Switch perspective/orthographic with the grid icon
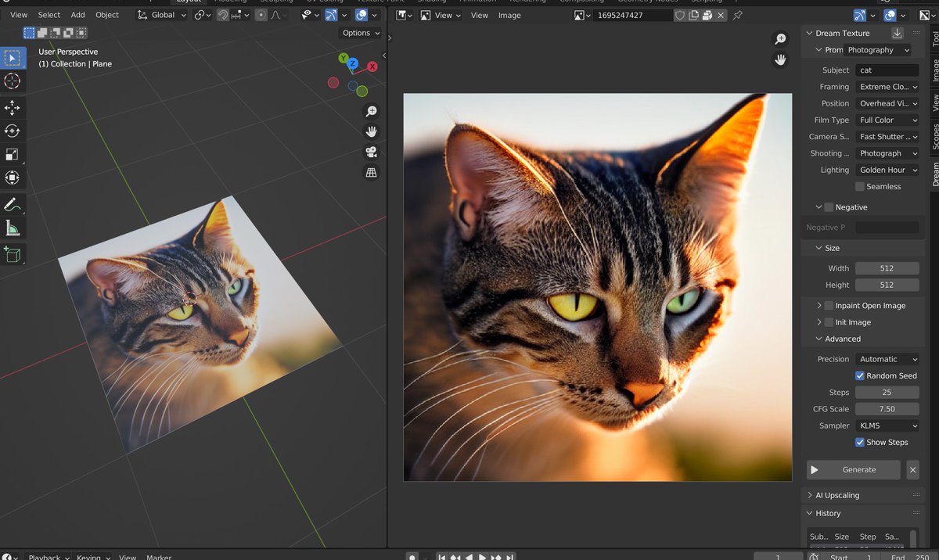Image resolution: width=939 pixels, height=560 pixels. 372,173
